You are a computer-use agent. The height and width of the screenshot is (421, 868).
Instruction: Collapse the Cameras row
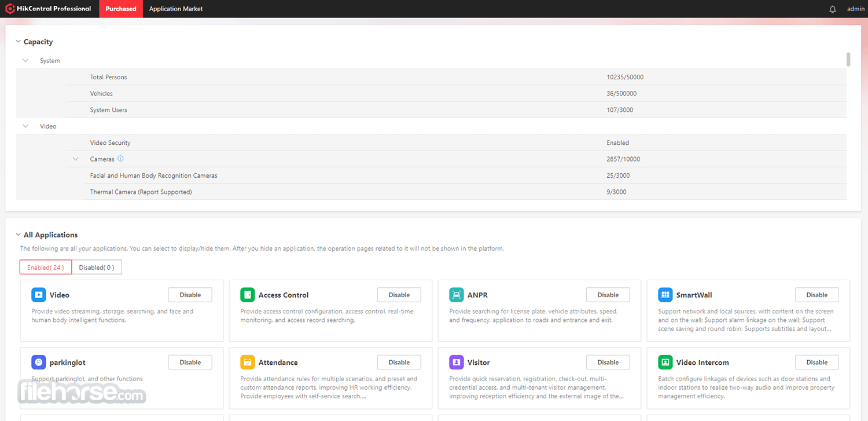click(x=76, y=159)
